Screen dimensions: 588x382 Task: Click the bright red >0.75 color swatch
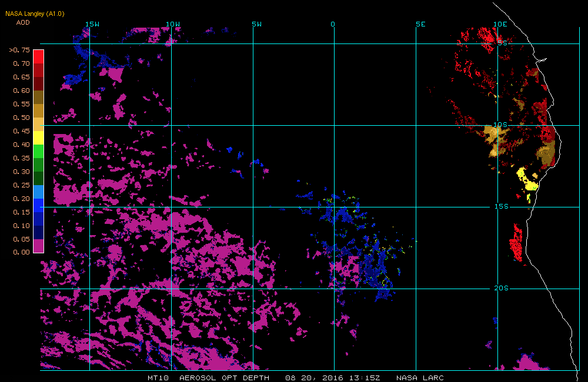[x=39, y=56]
